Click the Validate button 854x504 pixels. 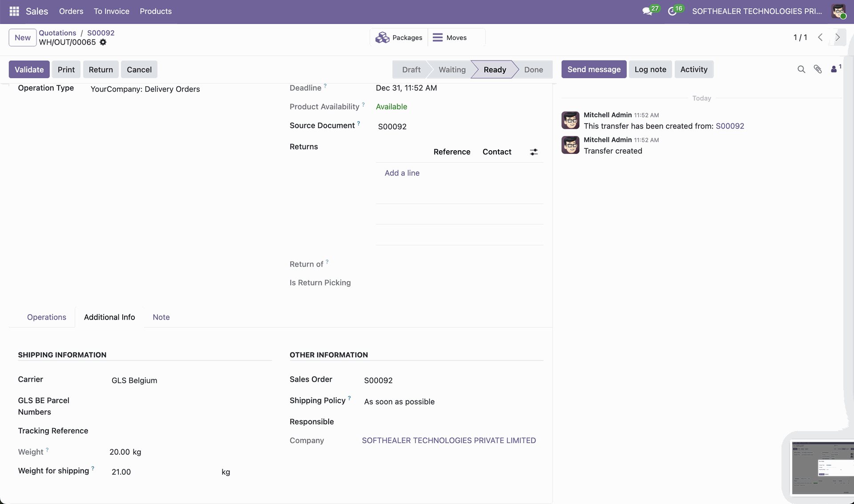29,70
